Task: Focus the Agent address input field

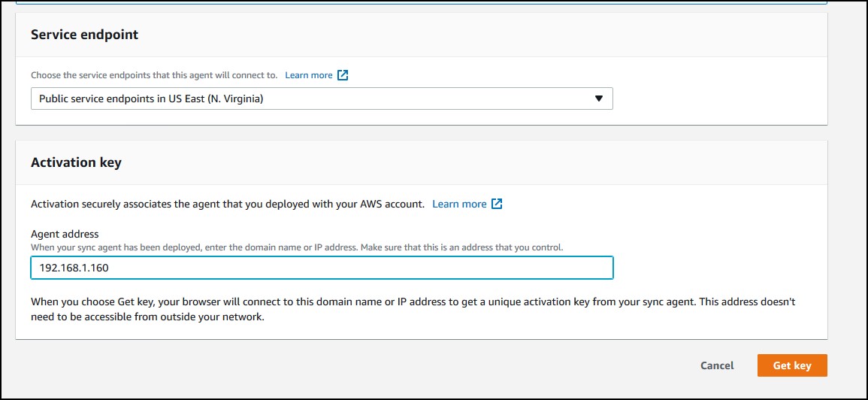Action: point(322,268)
